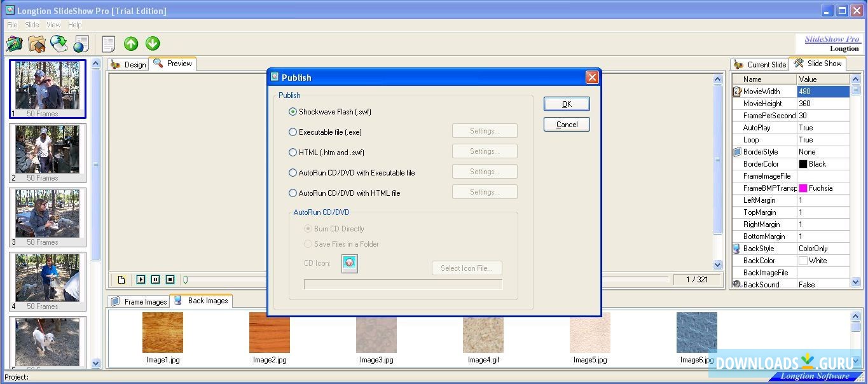The height and width of the screenshot is (384, 868).
Task: Switch to Slide Show properties tab
Action: (818, 64)
